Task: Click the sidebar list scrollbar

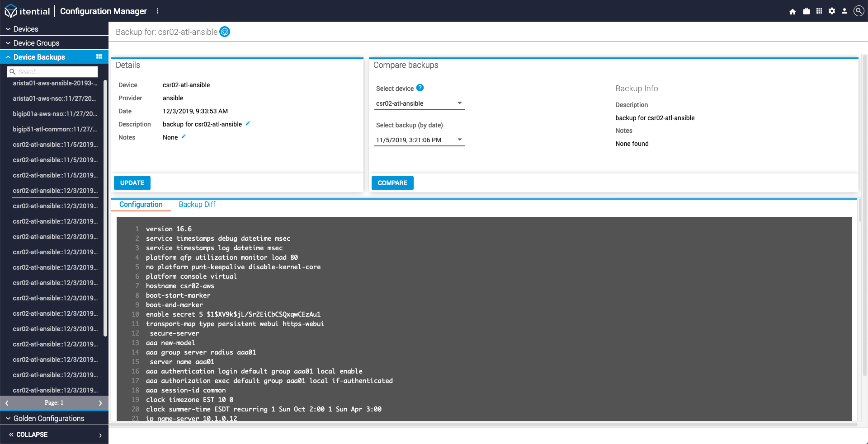Action: click(x=105, y=208)
